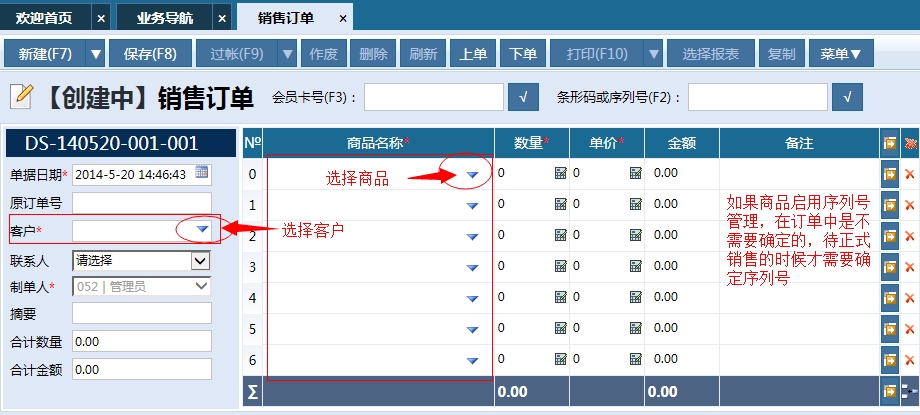Open quantity calculator in row 6

560,359
